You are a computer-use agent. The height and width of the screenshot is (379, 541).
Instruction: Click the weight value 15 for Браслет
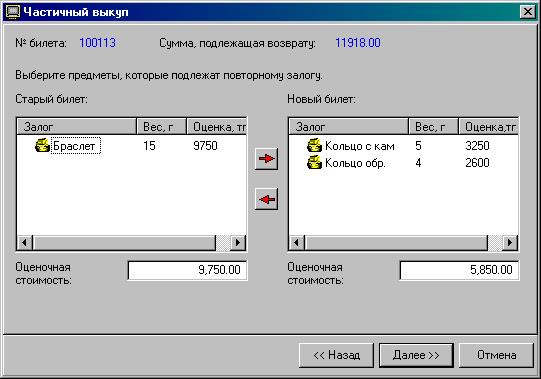[149, 146]
